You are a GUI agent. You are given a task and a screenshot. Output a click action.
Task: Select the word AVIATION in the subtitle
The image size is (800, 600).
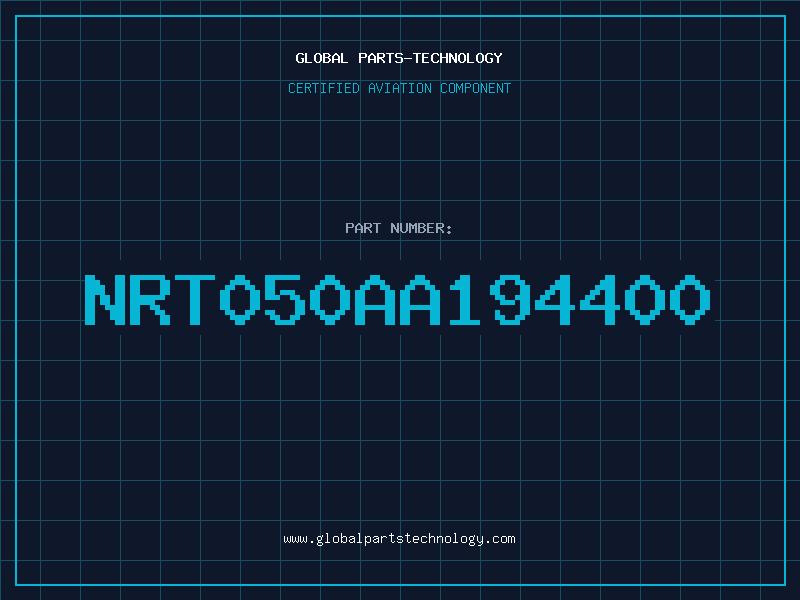click(x=400, y=88)
